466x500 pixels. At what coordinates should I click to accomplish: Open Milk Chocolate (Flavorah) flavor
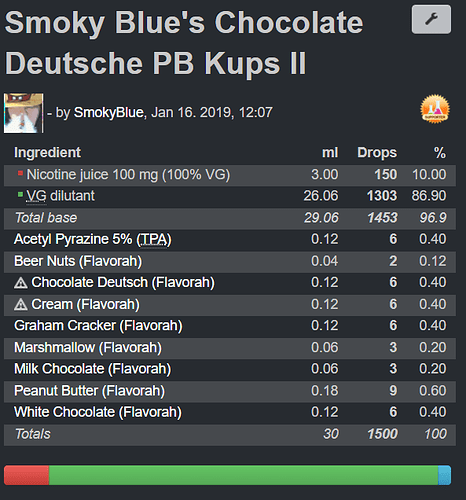[x=93, y=369]
